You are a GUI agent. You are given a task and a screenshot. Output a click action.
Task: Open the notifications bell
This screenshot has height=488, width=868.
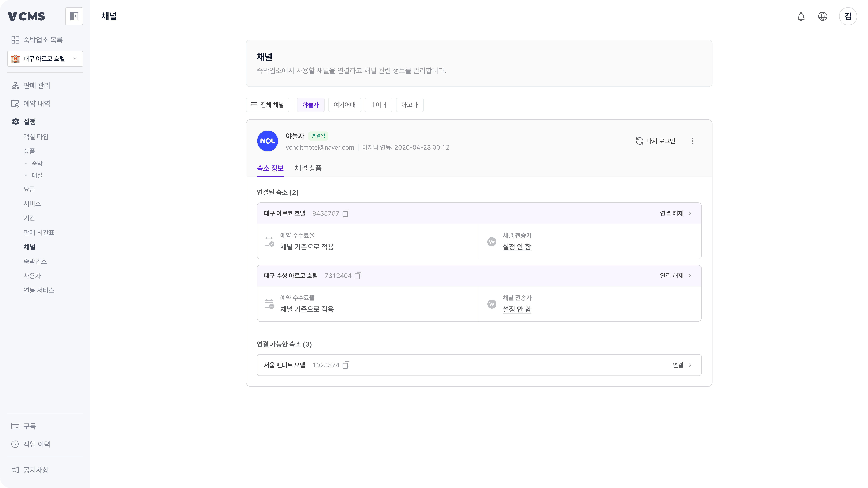tap(801, 16)
